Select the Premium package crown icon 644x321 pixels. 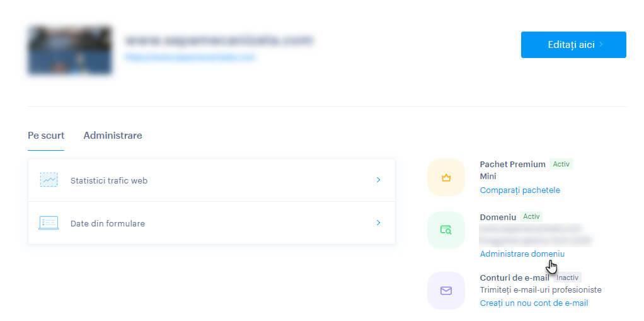click(446, 178)
